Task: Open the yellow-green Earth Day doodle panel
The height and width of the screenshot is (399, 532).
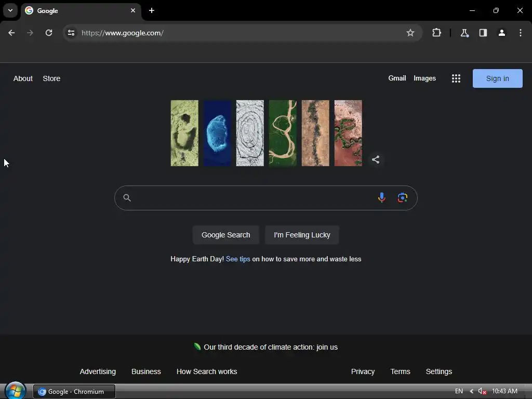Action: click(x=184, y=133)
